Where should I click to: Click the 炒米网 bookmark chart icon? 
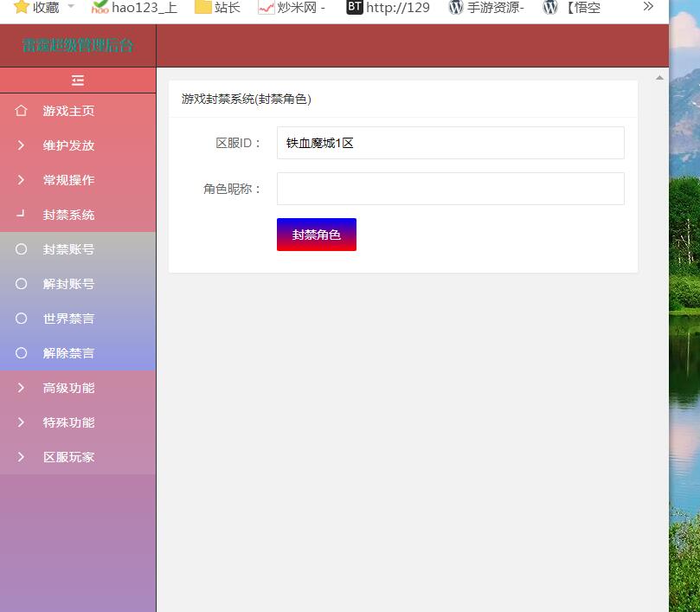pos(266,8)
